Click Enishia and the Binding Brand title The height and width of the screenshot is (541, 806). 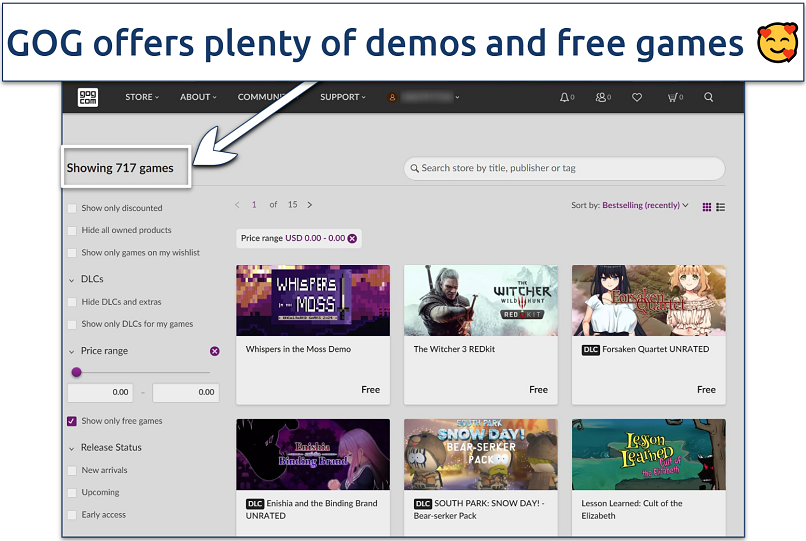point(312,510)
